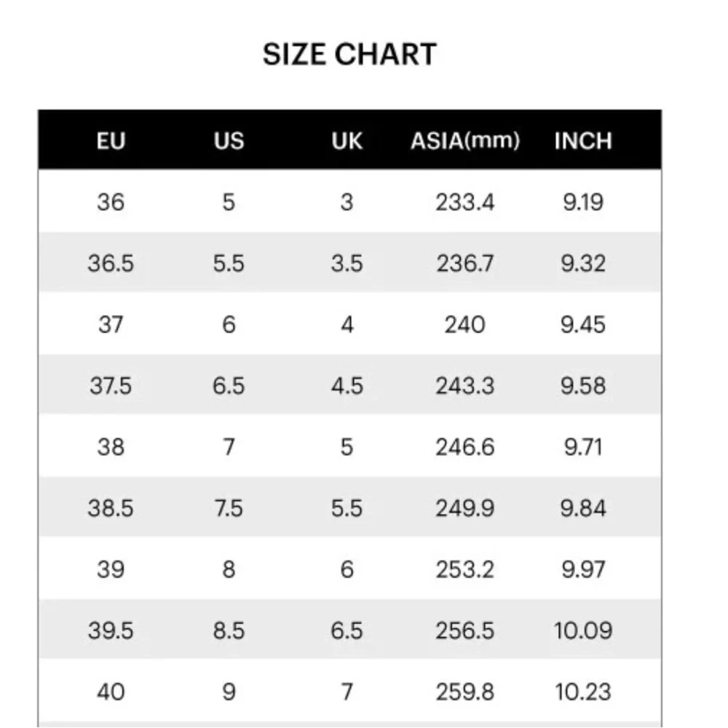Click the 9.84 inch value
728x728 pixels.
coord(583,507)
